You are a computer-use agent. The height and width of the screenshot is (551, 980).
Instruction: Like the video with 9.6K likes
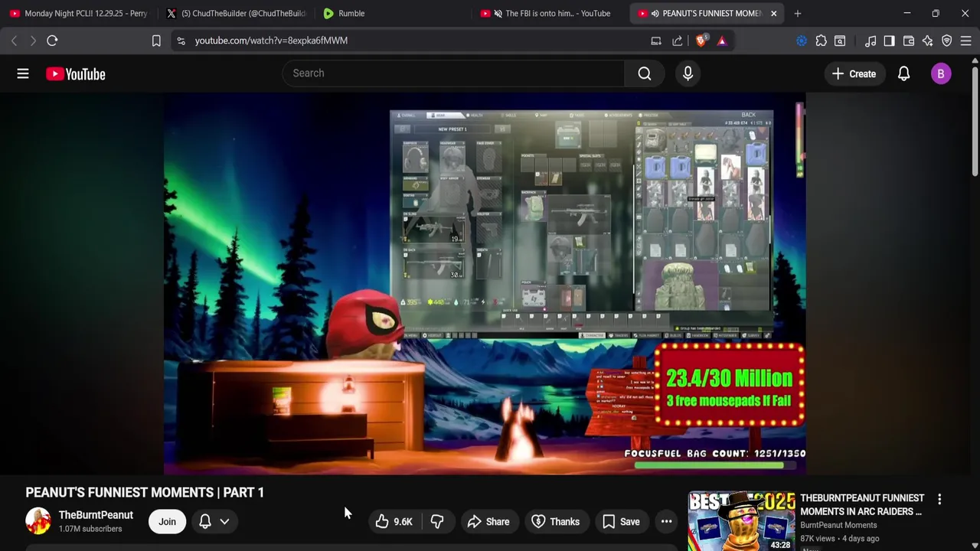coord(394,522)
